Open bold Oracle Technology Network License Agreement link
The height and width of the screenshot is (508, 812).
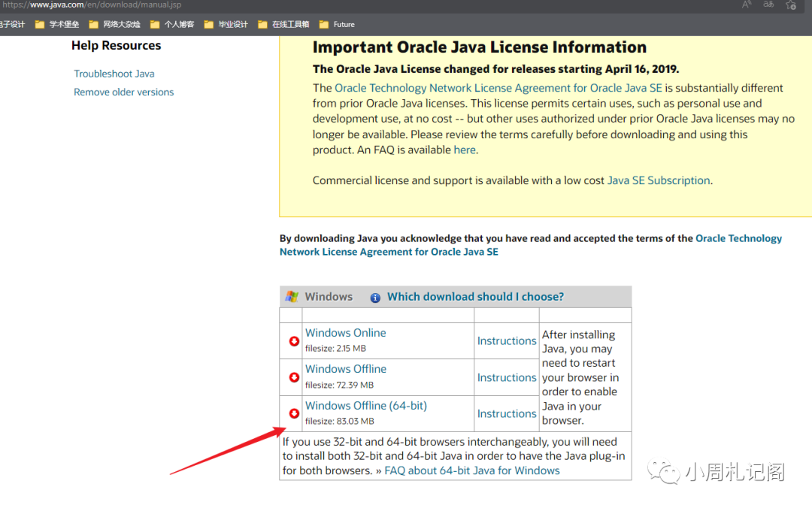point(531,245)
